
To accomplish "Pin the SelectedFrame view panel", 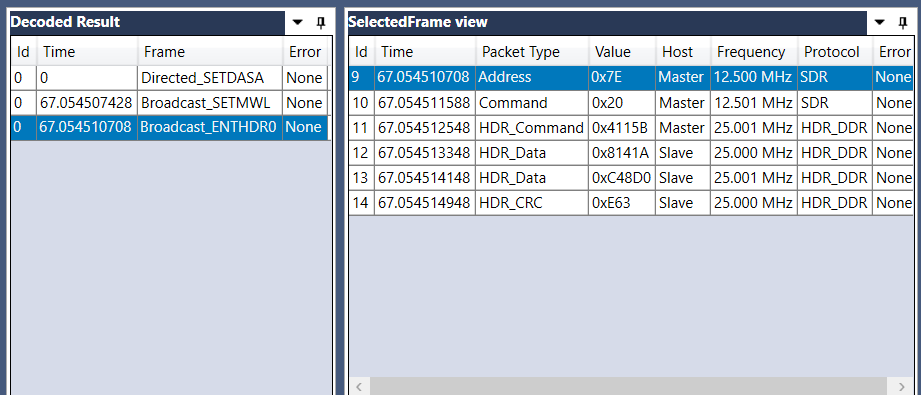I will click(903, 22).
